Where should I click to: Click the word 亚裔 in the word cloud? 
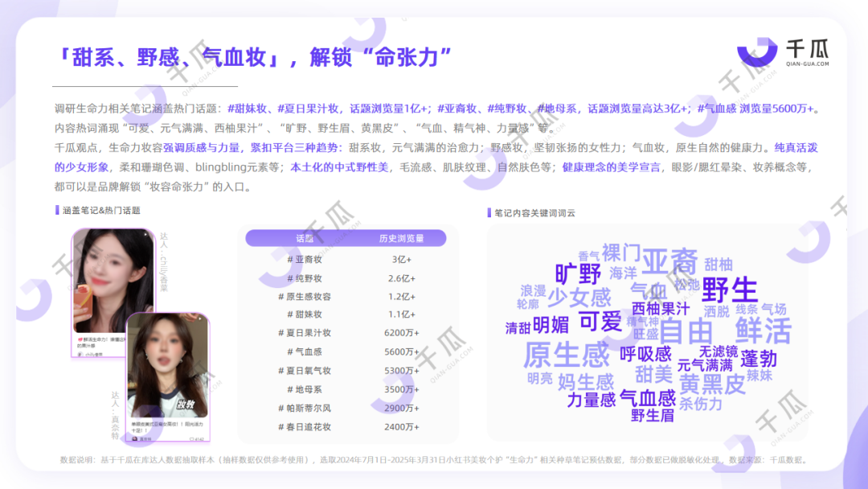pyautogui.click(x=669, y=261)
